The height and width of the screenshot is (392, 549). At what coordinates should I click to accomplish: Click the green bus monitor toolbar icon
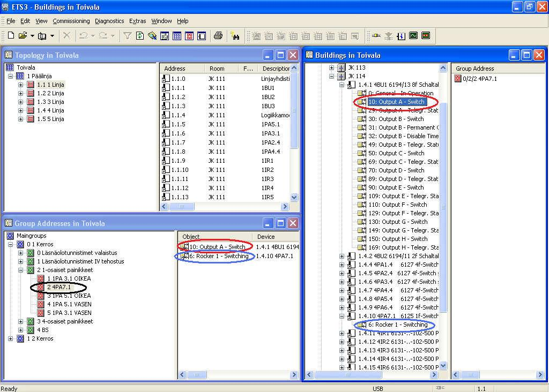(x=413, y=36)
